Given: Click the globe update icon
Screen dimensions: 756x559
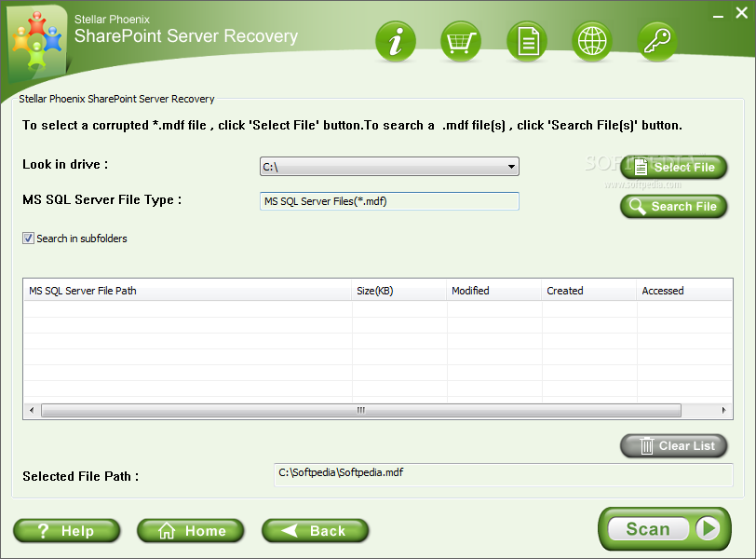Looking at the screenshot, I should click(x=592, y=42).
